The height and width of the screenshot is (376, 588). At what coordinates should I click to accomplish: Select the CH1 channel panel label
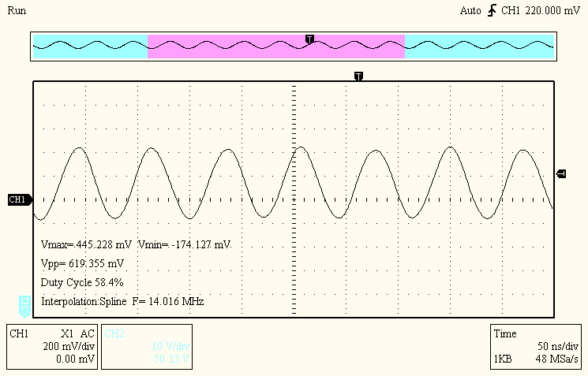[x=19, y=333]
